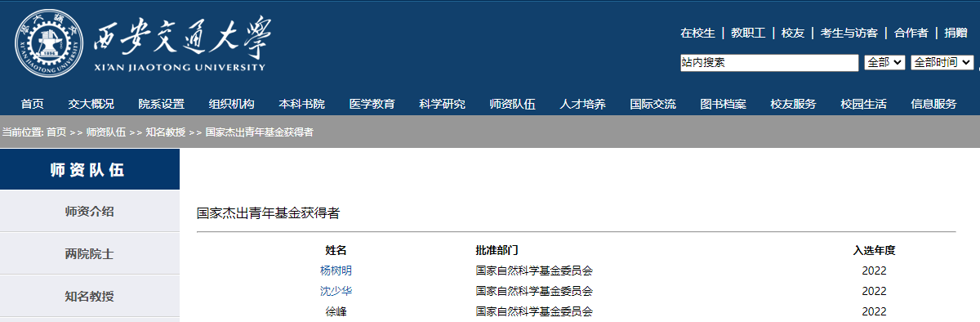Open 师资队伍 navigation menu item
The width and height of the screenshot is (980, 322).
click(512, 104)
